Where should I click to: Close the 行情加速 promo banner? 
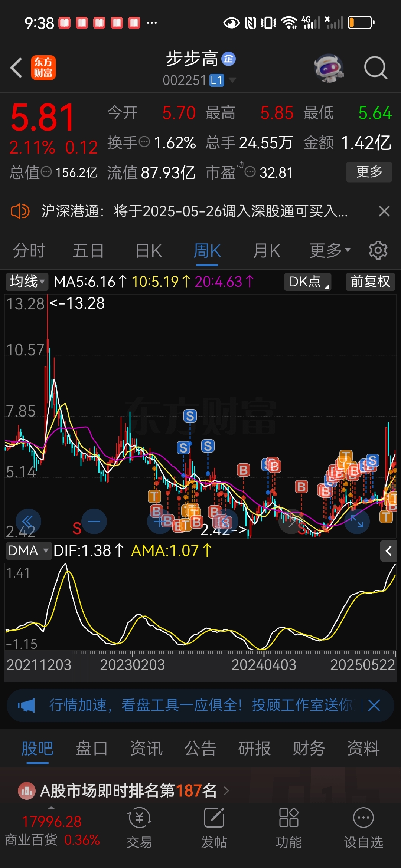[x=374, y=705]
